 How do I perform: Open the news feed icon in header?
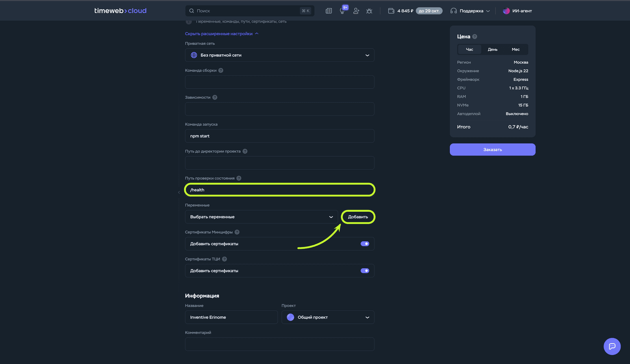pyautogui.click(x=329, y=11)
